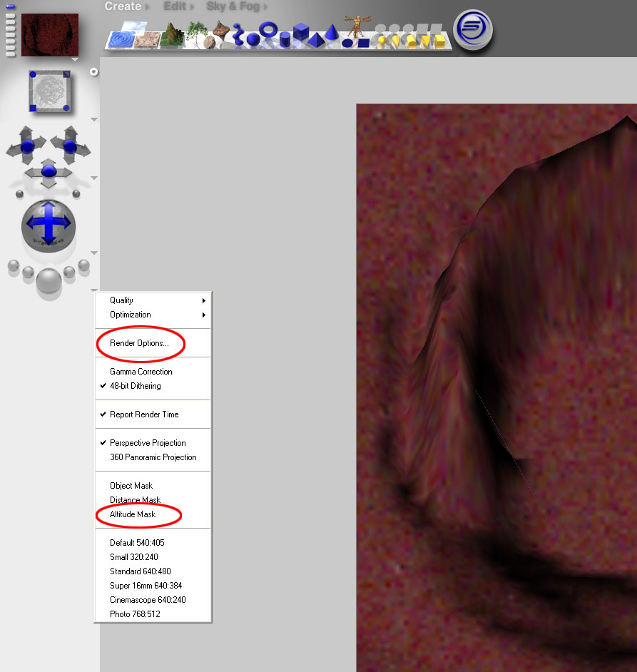Create a blue pyramid primitive

click(316, 40)
